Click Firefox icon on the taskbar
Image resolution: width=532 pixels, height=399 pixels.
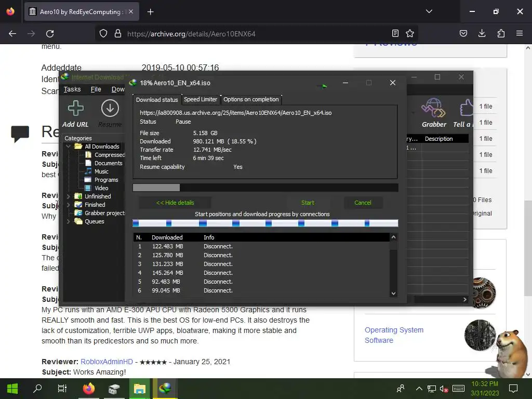click(x=88, y=389)
